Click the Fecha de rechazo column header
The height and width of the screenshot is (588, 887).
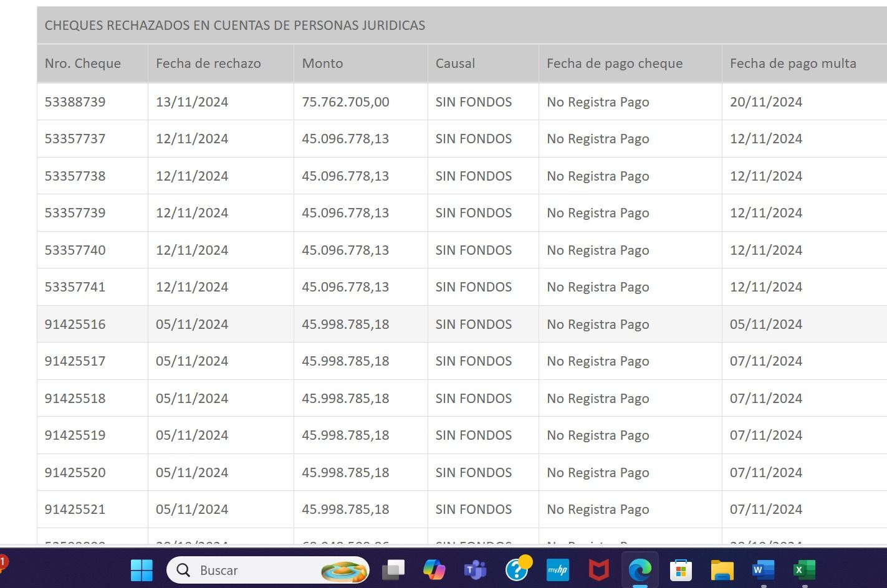pyautogui.click(x=208, y=63)
